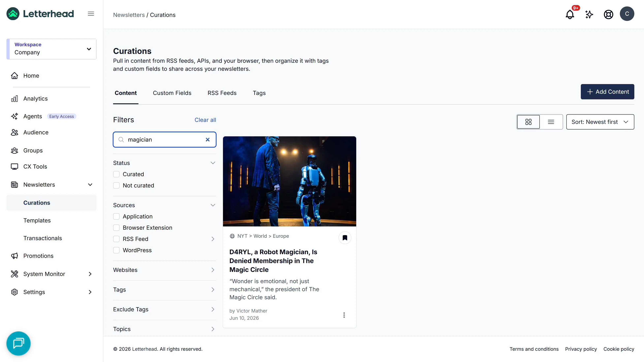Open the help lifebuoy icon
The width and height of the screenshot is (644, 362).
pos(608,14)
